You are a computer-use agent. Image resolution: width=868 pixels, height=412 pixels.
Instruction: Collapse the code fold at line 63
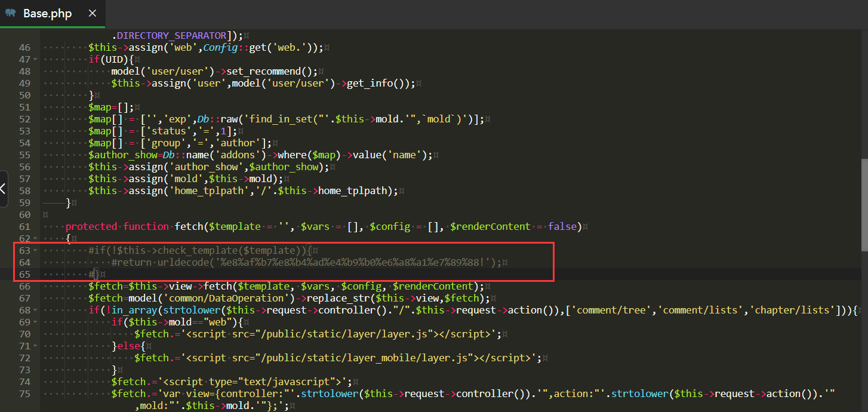(x=35, y=250)
